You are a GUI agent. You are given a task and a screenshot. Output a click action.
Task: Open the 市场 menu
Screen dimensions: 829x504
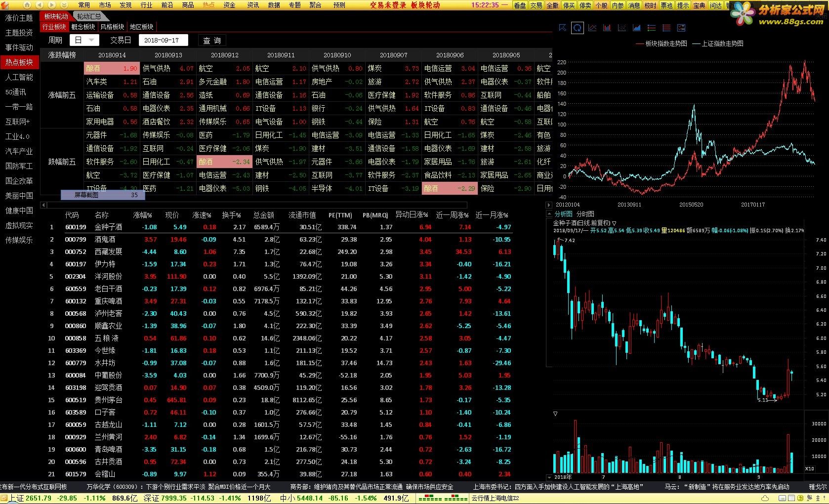tap(105, 5)
